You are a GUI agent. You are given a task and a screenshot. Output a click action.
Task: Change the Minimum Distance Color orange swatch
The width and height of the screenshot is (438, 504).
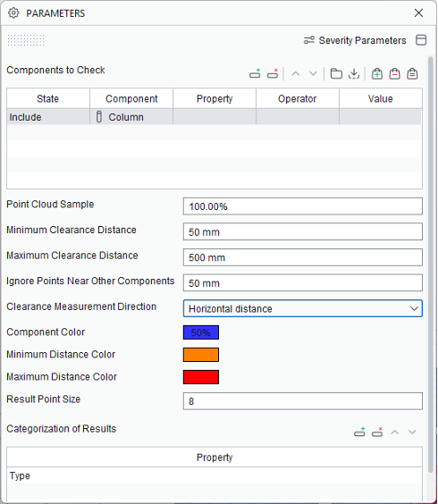point(201,355)
